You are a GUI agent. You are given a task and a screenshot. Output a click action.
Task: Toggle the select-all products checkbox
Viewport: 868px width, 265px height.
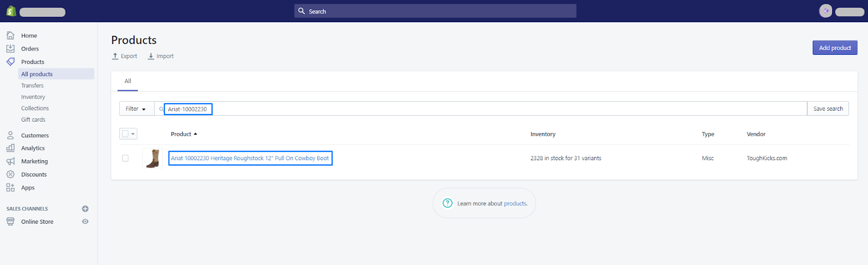[x=125, y=134]
